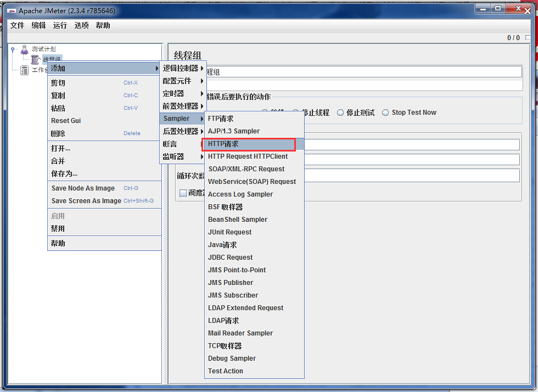The image size is (538, 392).
Task: Collapse the test plan tree node handle
Action: pos(13,49)
